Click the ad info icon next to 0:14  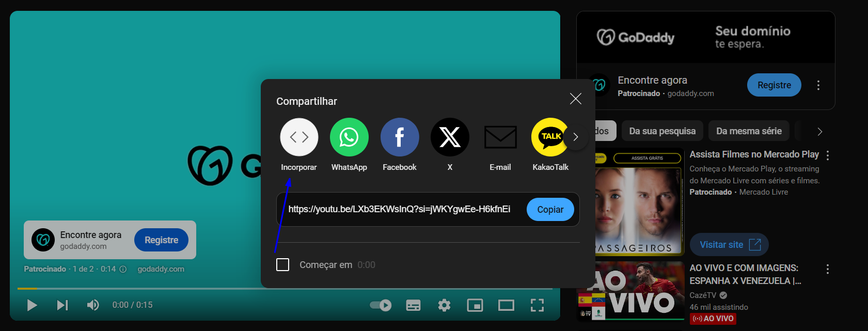click(x=123, y=269)
